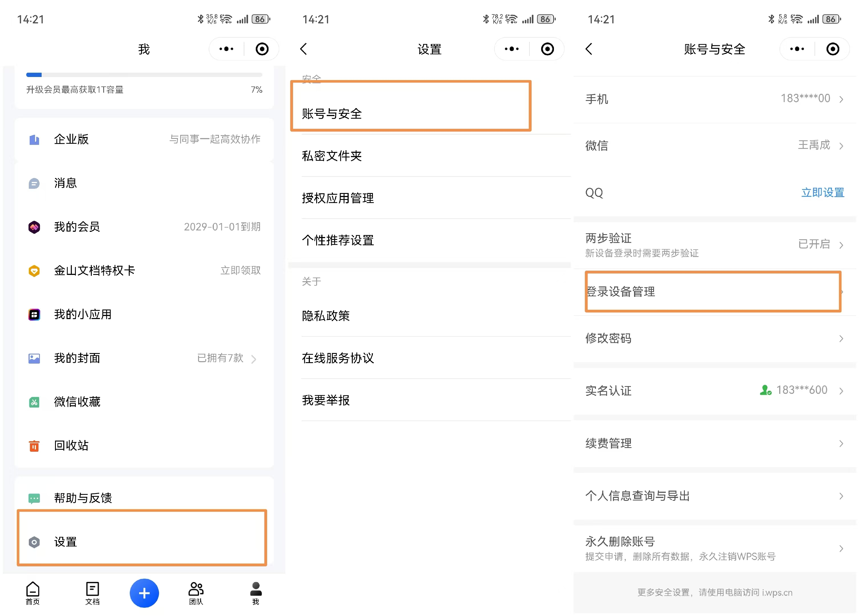Expand 微信 row chevron
The image size is (859, 616).
(841, 146)
